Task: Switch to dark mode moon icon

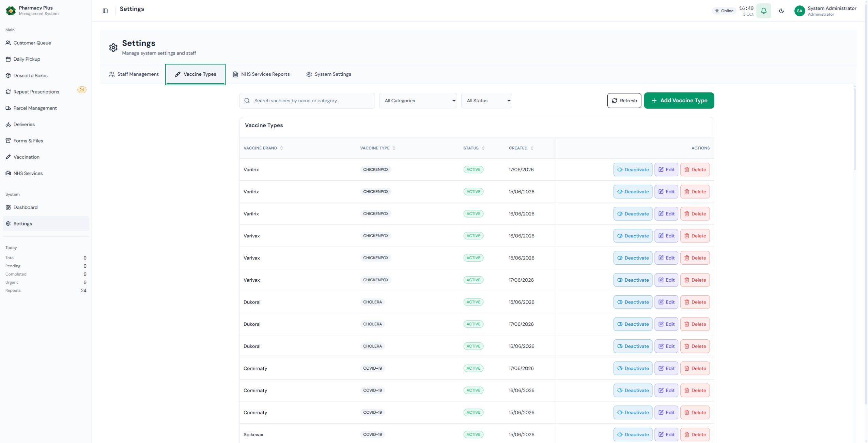Action: 781,11
